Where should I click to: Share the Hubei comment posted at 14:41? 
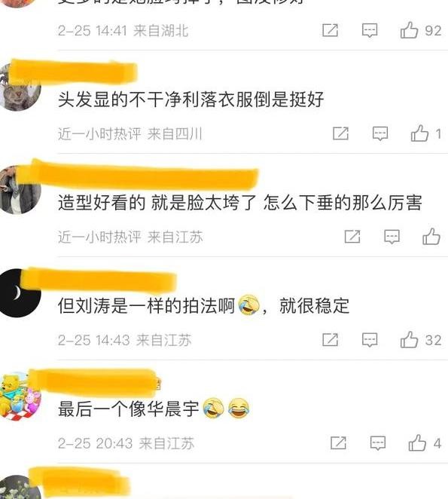(330, 30)
